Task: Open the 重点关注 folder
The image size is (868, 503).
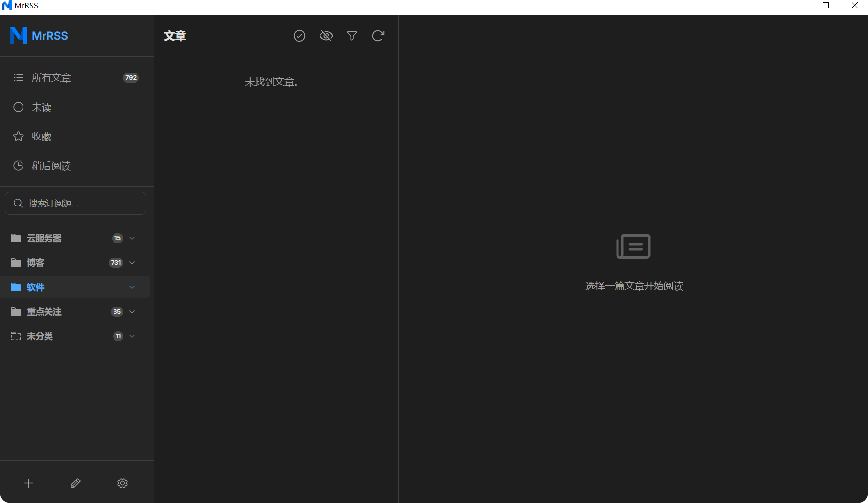Action: (x=44, y=312)
